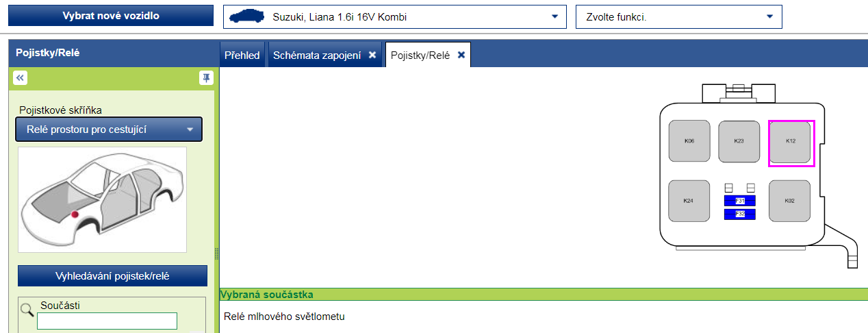Switch to the Přehled tab
The image size is (868, 333).
(242, 56)
